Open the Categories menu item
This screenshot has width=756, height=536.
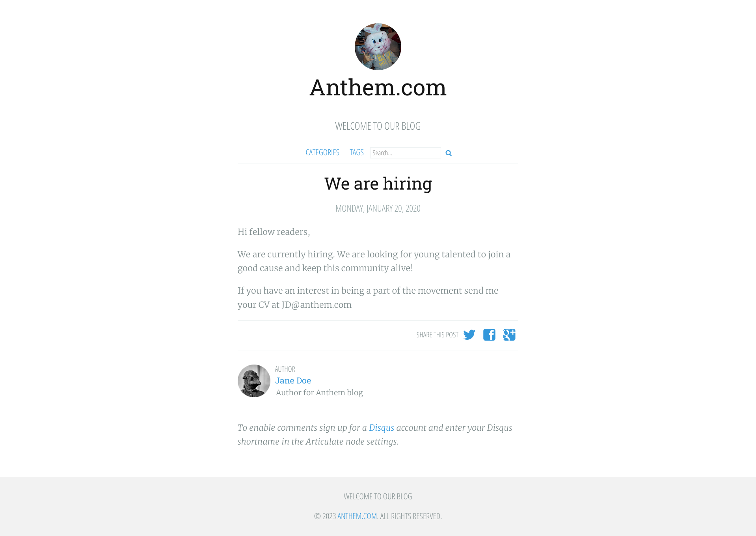(x=322, y=153)
